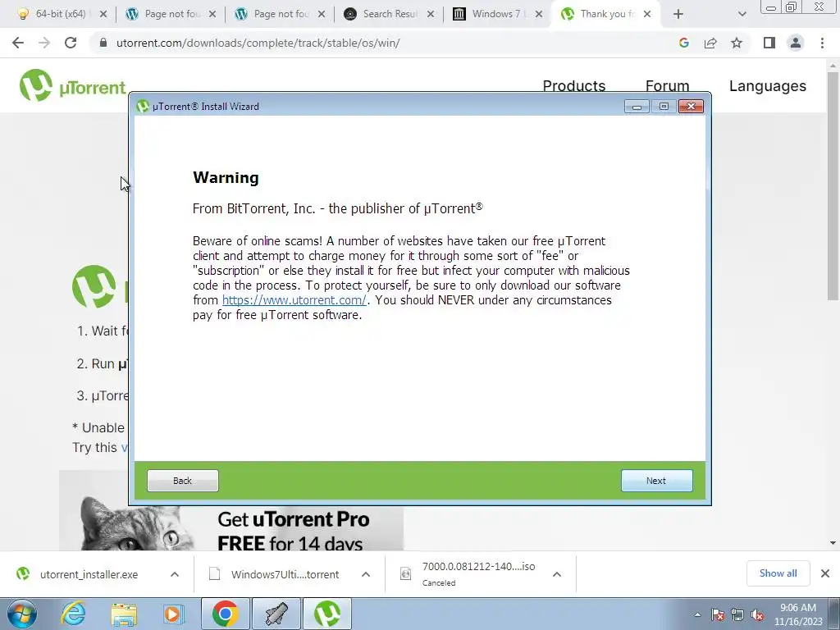
Task: Switch to the Windows 7 tab
Action: coord(497,14)
